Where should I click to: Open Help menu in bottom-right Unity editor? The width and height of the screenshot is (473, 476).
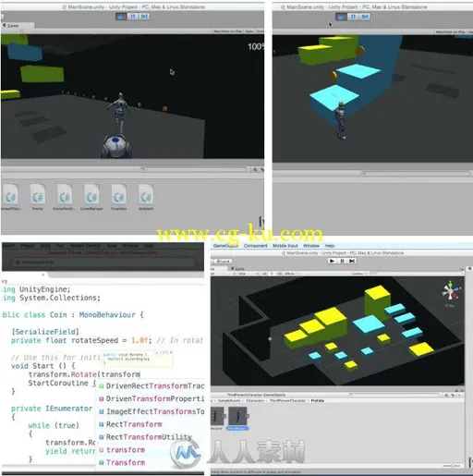pos(330,246)
